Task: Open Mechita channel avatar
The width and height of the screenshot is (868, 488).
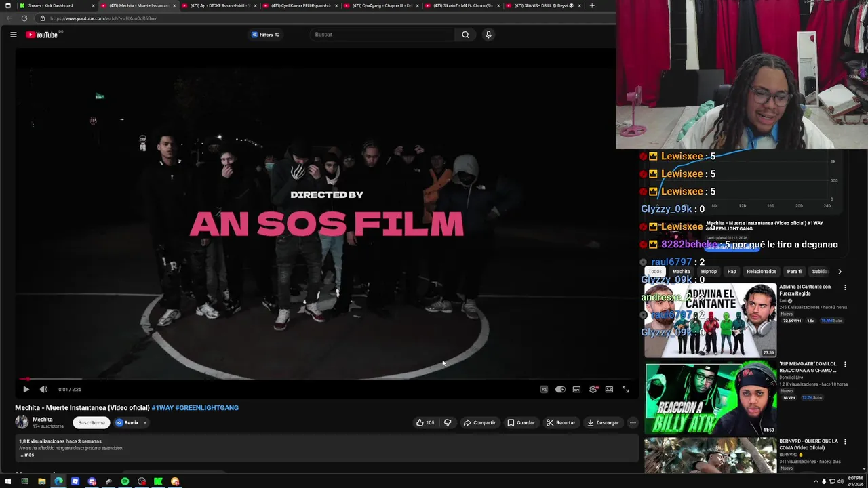Action: [x=22, y=422]
